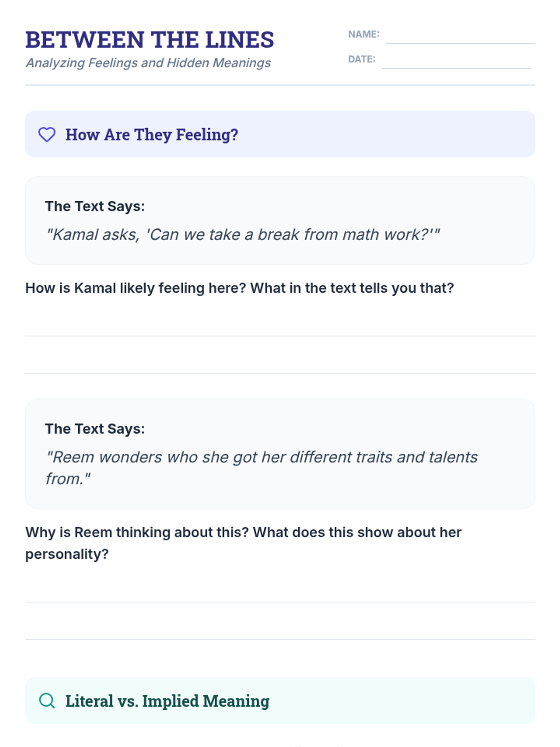
Task: Click The Text Says label above Reem quote
Action: pyautogui.click(x=95, y=429)
